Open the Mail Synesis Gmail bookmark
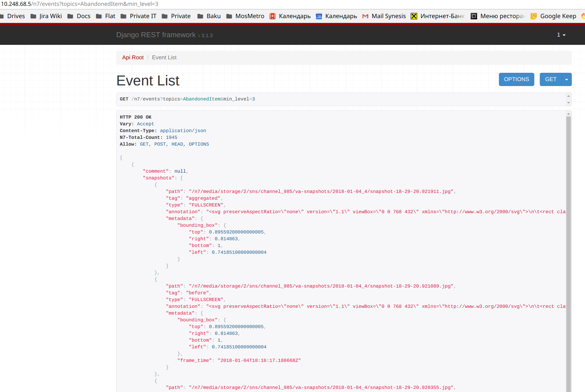The width and height of the screenshot is (585, 392). point(384,16)
